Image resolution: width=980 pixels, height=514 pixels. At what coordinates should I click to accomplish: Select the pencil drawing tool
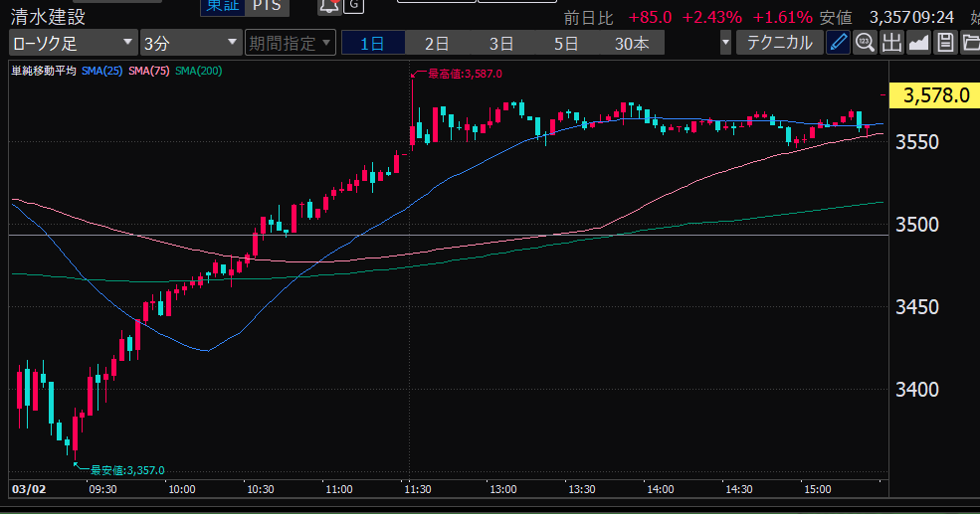839,43
